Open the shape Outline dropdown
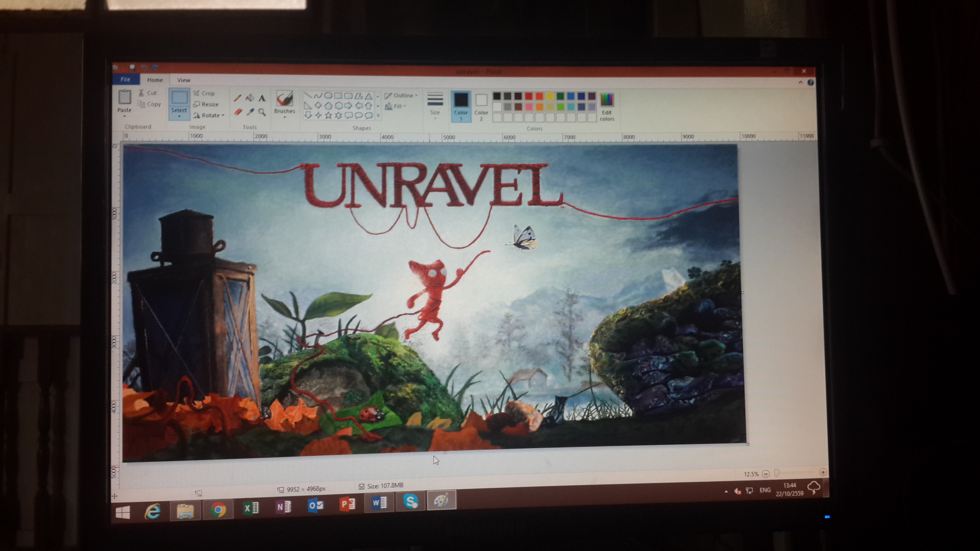This screenshot has width=980, height=551. pyautogui.click(x=401, y=96)
